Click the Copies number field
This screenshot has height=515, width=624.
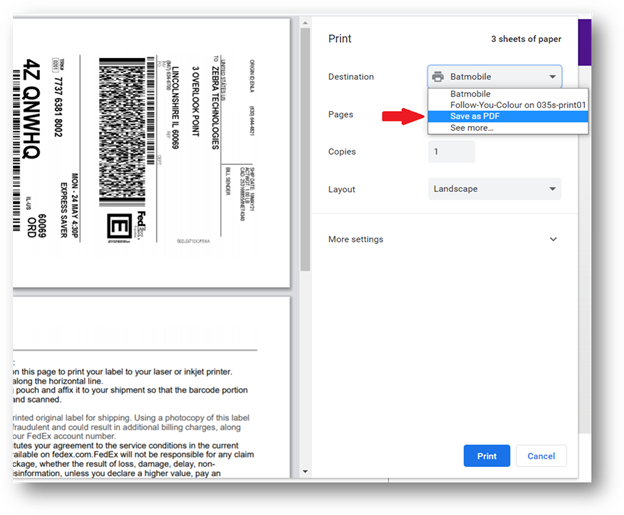coord(452,152)
